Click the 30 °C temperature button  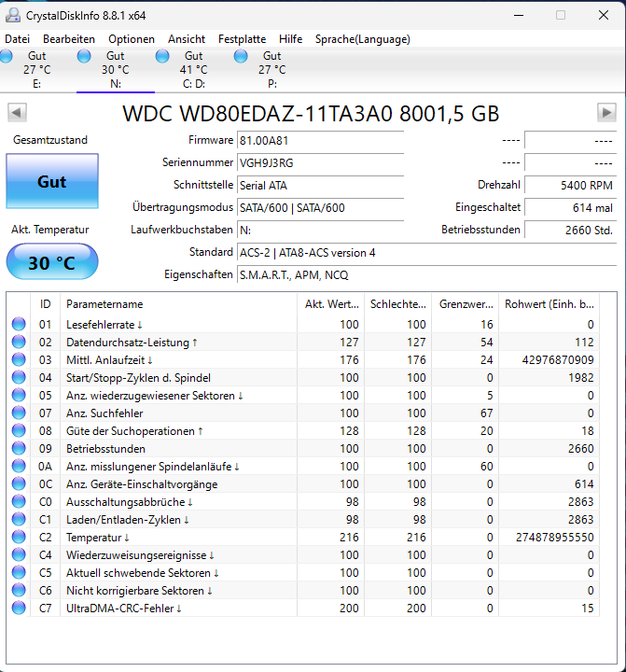52,262
